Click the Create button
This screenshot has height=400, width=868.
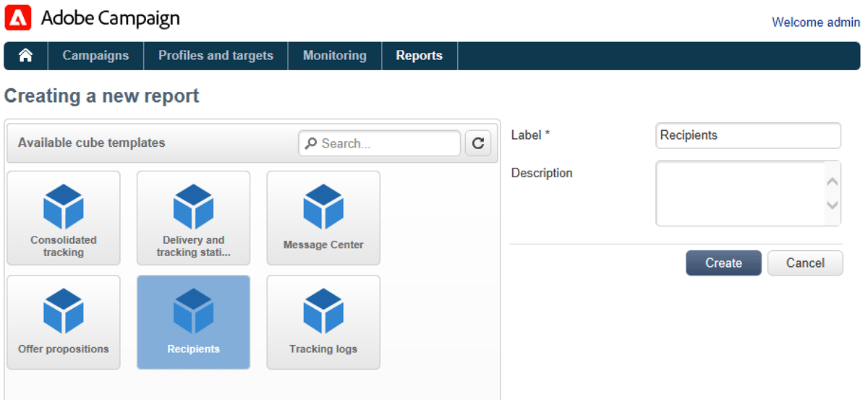click(723, 263)
